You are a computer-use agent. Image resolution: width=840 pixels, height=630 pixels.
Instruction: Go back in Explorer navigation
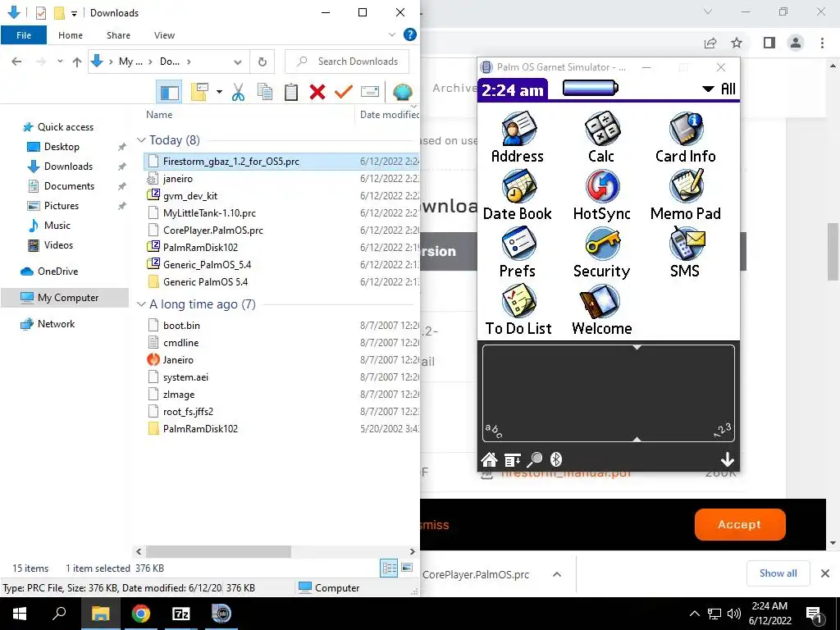pos(16,62)
